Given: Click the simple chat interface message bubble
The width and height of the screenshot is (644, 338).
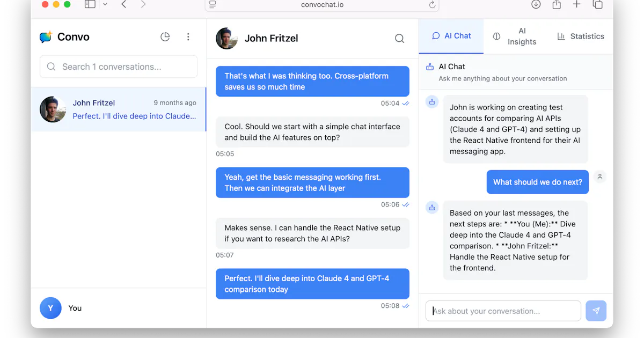Looking at the screenshot, I should point(312,132).
